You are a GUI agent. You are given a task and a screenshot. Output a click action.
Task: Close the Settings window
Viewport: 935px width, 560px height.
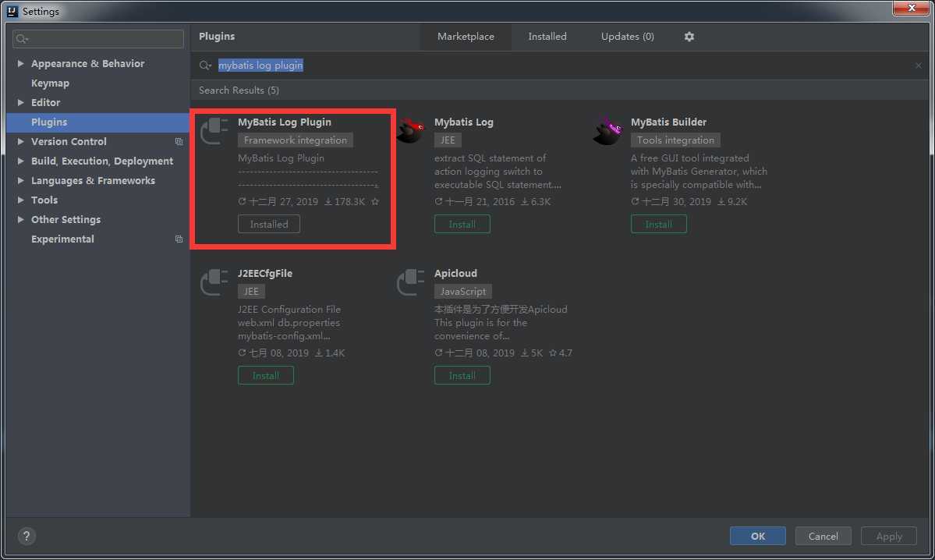coord(911,8)
